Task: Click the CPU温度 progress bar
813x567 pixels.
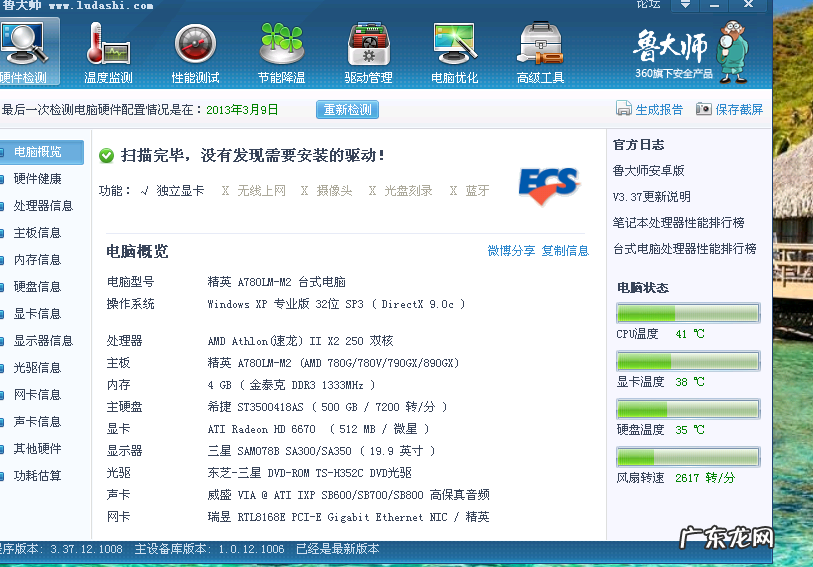Action: [x=688, y=313]
